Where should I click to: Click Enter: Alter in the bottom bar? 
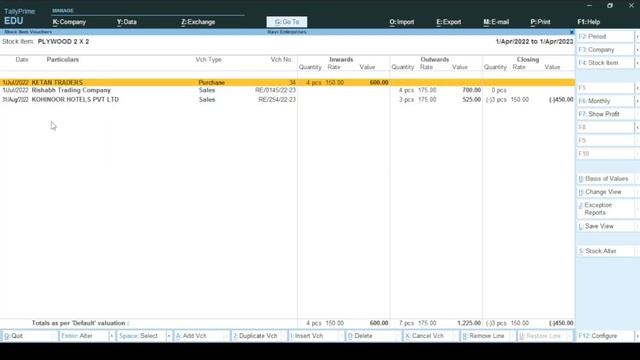[83, 336]
